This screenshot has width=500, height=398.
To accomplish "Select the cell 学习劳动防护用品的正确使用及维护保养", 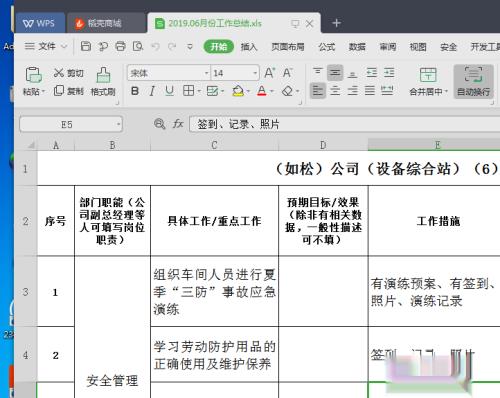I will coord(214,355).
